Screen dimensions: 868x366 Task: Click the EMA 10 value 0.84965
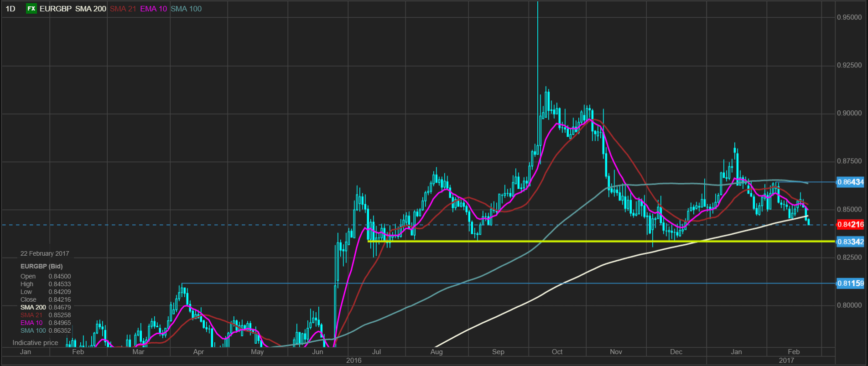point(60,323)
